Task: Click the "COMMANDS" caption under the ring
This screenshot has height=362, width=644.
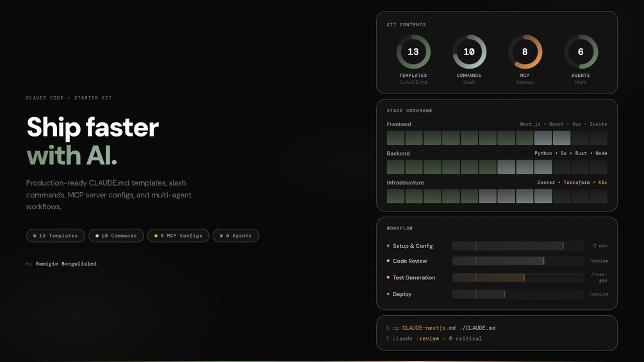Action: [x=469, y=76]
